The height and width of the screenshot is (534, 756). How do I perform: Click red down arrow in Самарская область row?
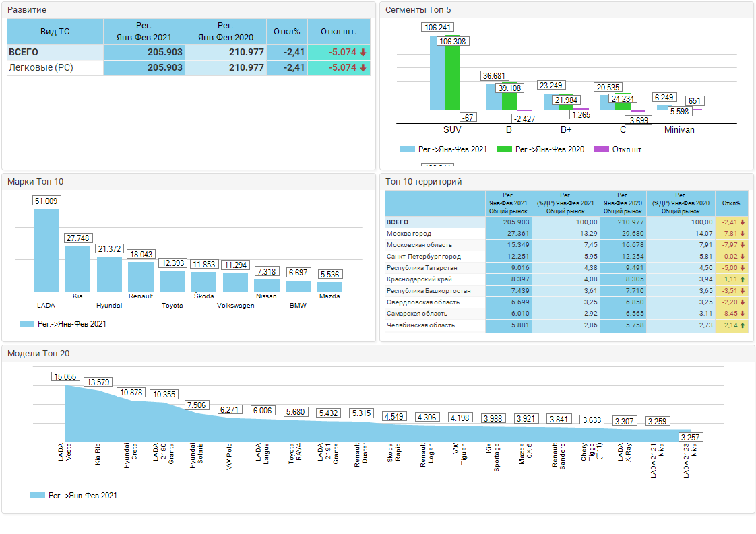pyautogui.click(x=743, y=314)
